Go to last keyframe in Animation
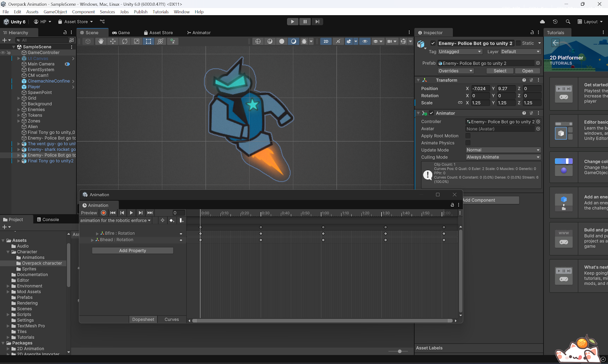Screen dimensions: 608x364 tap(150, 213)
